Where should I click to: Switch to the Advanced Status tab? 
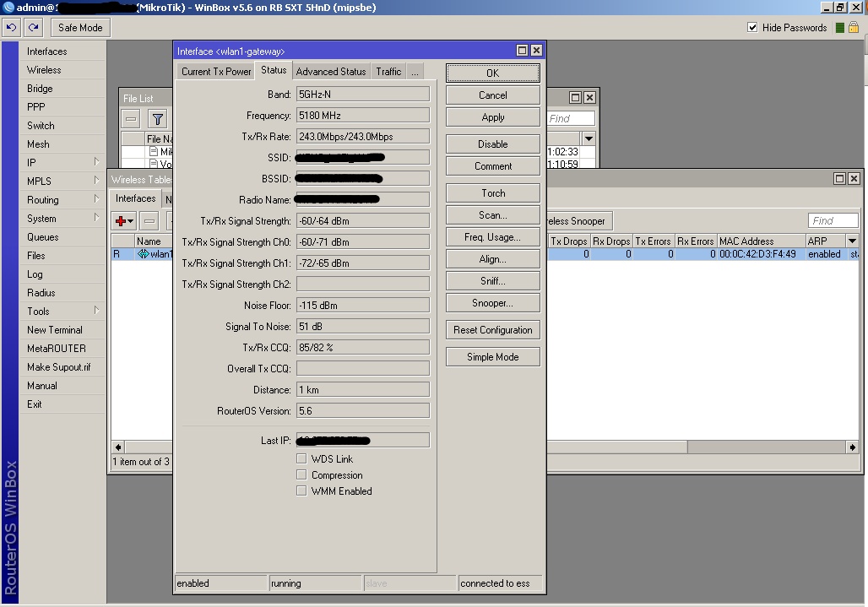tap(331, 72)
